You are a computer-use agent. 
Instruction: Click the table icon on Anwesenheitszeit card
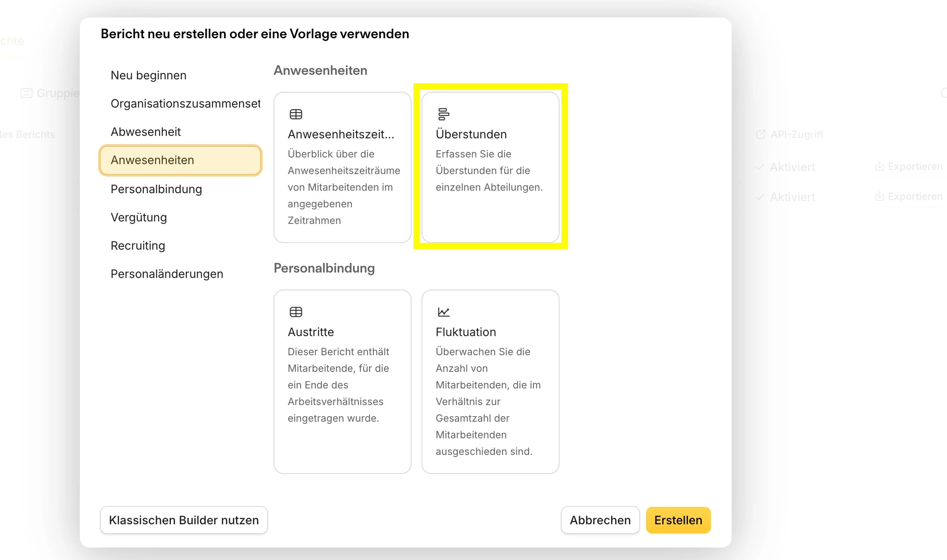pyautogui.click(x=296, y=114)
